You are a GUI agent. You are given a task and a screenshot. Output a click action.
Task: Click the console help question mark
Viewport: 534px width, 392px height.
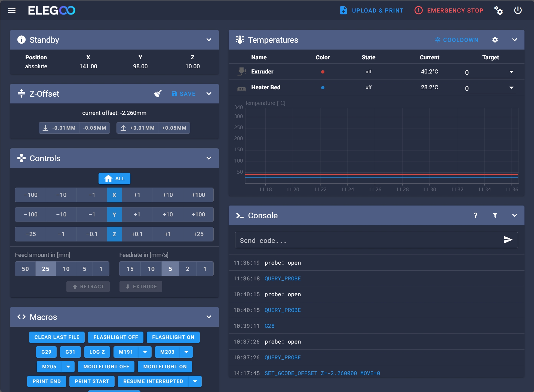click(475, 215)
